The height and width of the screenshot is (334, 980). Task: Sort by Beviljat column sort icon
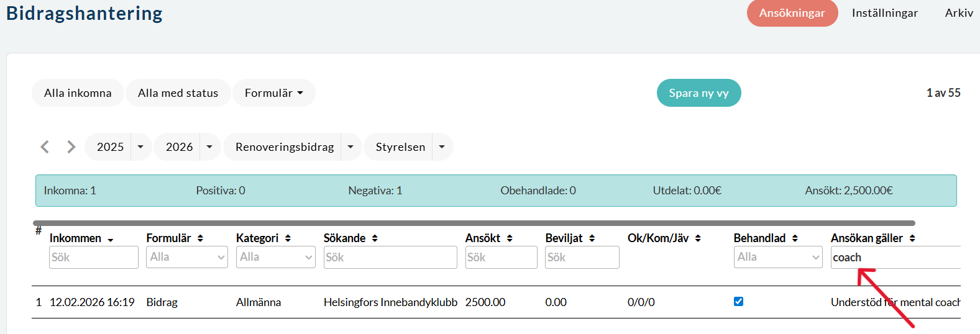click(x=592, y=238)
